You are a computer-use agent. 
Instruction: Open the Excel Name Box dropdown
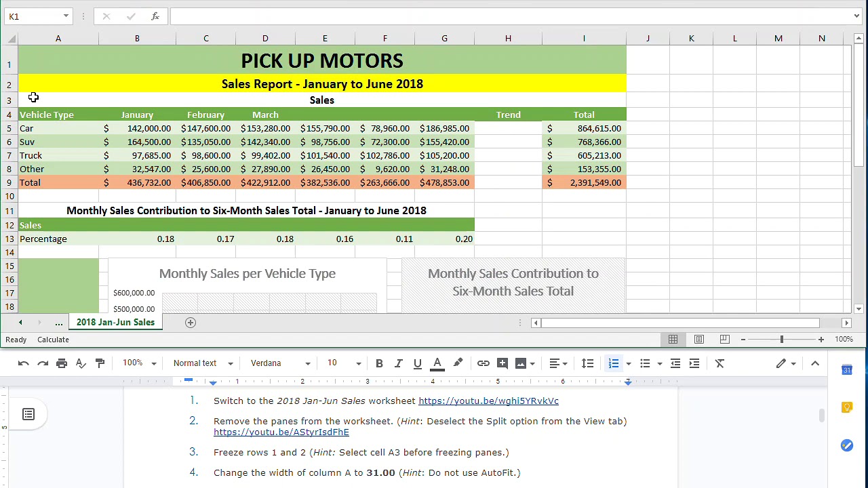pyautogui.click(x=66, y=16)
